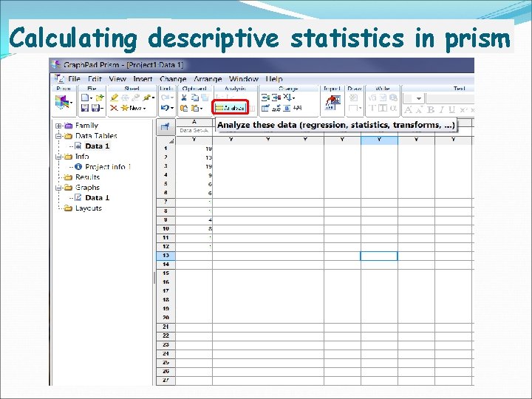Collapse the Data Tables folder

(58, 136)
